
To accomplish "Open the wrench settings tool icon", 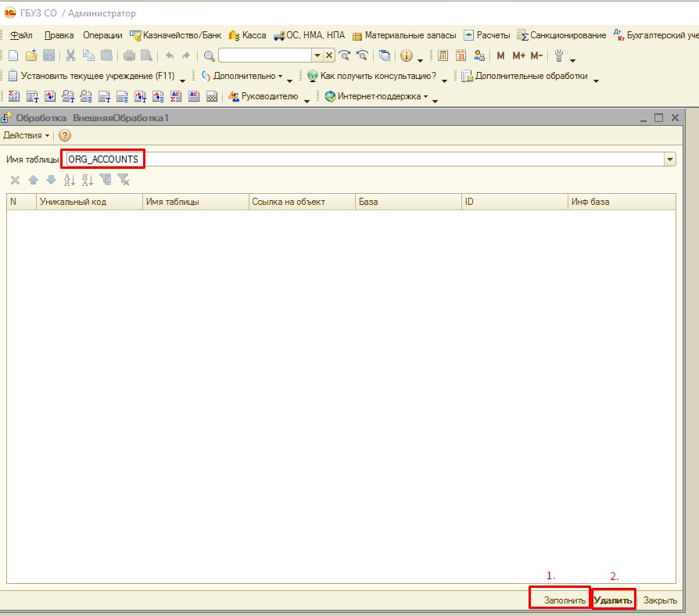I will coord(559,56).
